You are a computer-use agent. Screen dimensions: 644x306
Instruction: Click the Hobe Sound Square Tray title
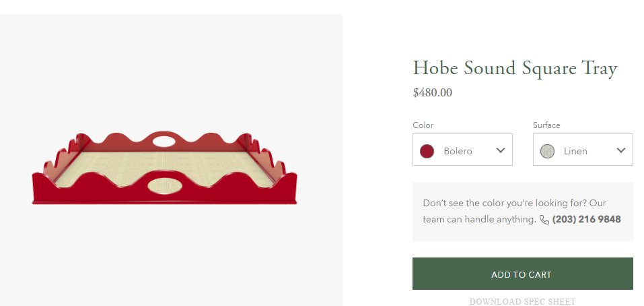(x=515, y=68)
